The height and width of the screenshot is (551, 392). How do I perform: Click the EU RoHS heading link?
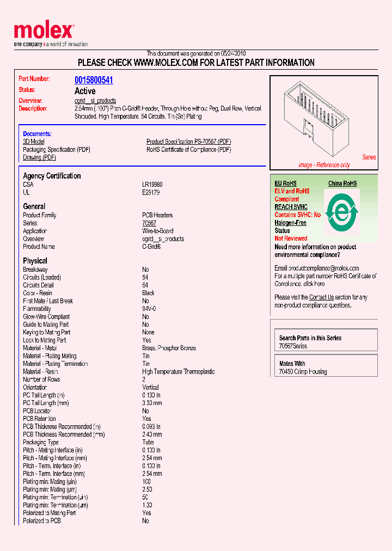pyautogui.click(x=285, y=183)
